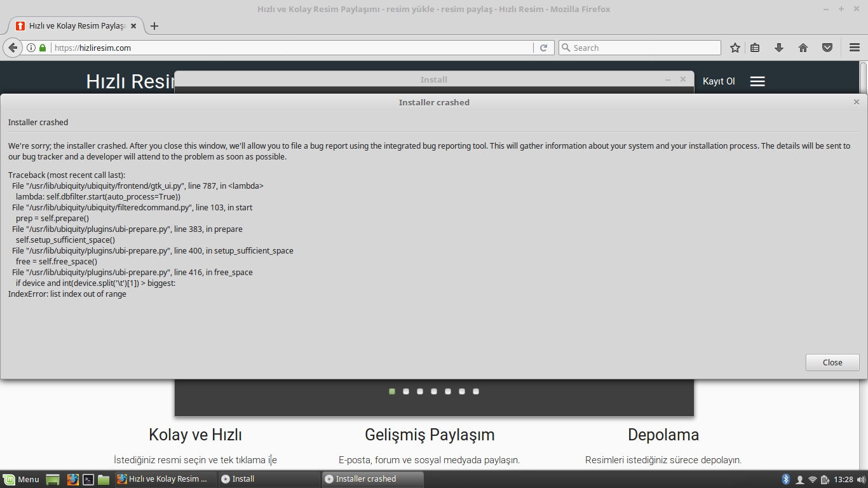Click the Kayıt Ol link
This screenshot has width=868, height=488.
coord(719,81)
